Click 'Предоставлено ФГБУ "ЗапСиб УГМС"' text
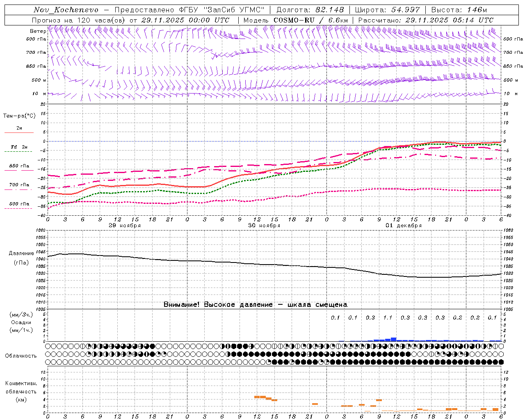The height and width of the screenshot is (420, 525). pos(189,10)
